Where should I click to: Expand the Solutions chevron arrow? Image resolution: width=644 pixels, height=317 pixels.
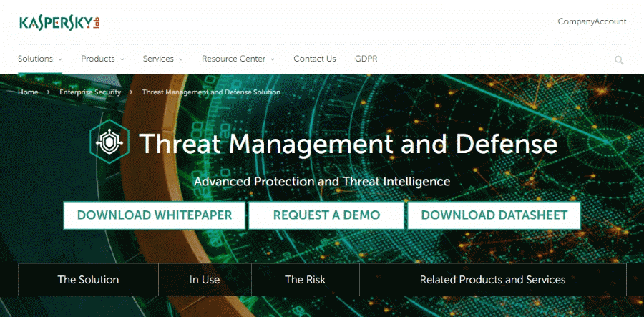click(x=60, y=59)
